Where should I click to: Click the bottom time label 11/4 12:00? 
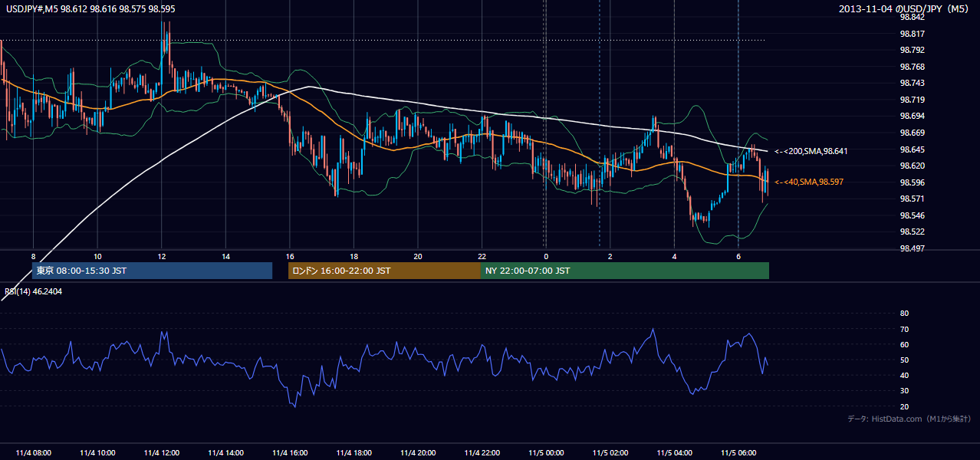click(161, 453)
